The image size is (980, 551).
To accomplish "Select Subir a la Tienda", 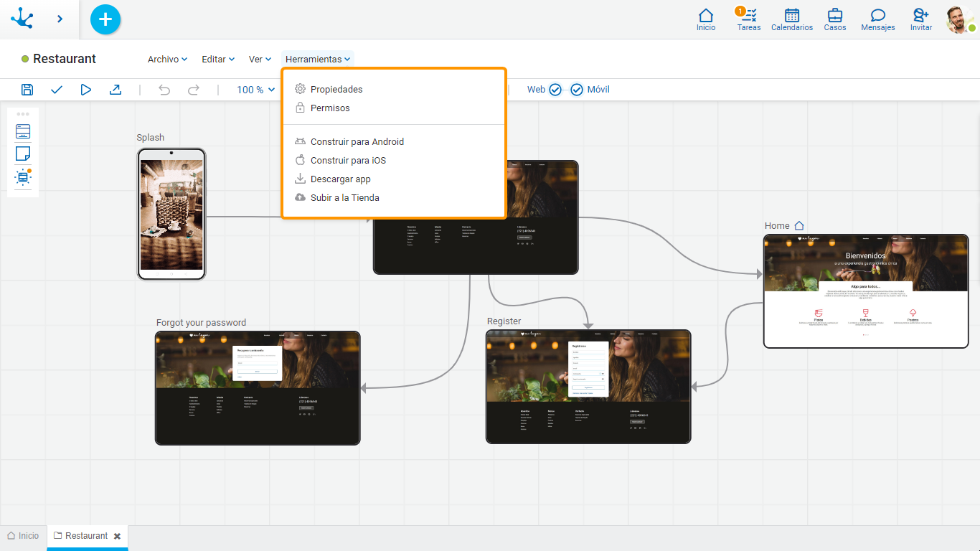I will pyautogui.click(x=394, y=198).
